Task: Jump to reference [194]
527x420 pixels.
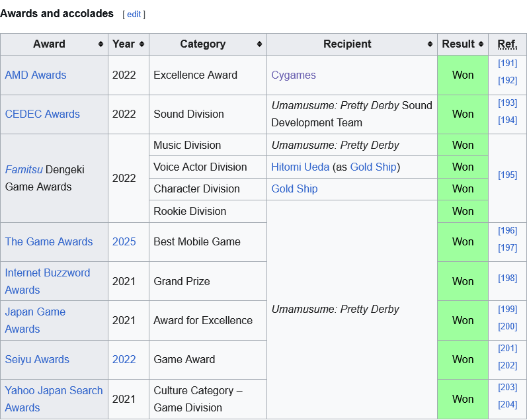Action: point(508,120)
